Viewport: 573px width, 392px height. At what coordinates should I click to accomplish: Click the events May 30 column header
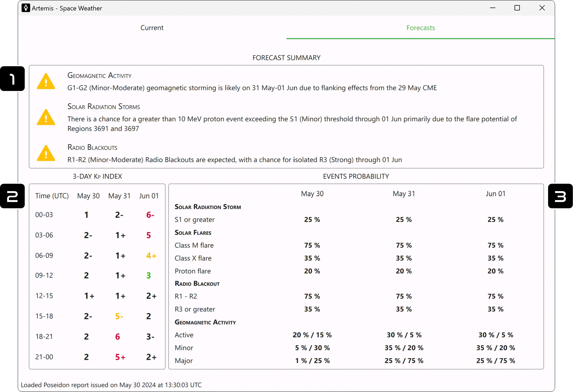312,194
